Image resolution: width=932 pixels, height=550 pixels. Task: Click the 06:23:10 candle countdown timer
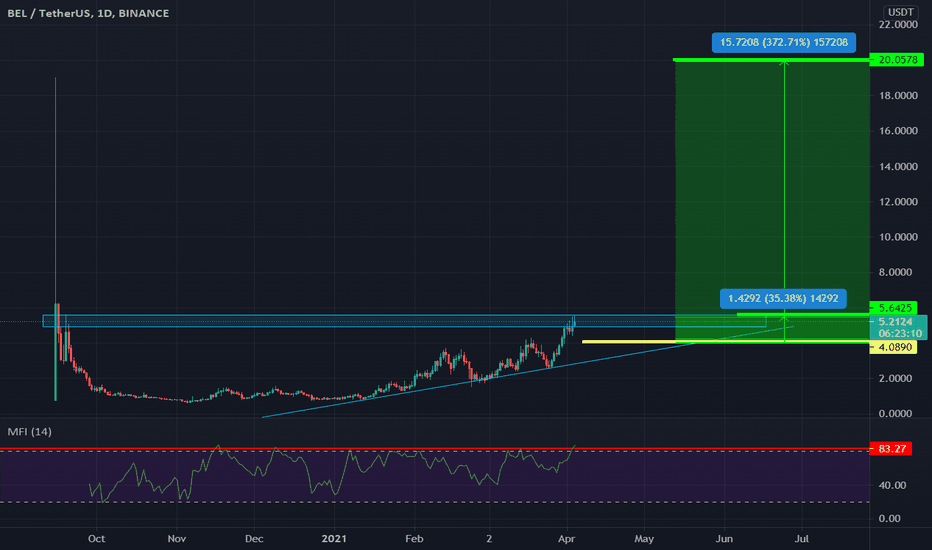pyautogui.click(x=900, y=334)
